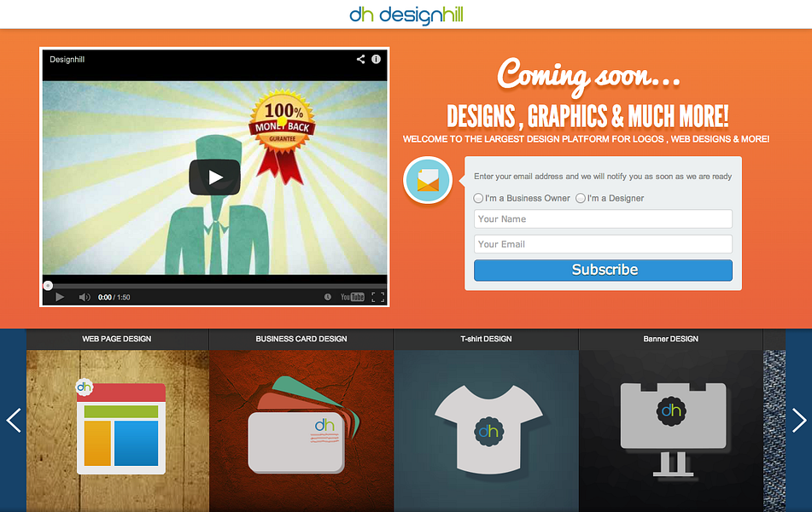
Task: Click the Your Email input field
Action: point(603,244)
